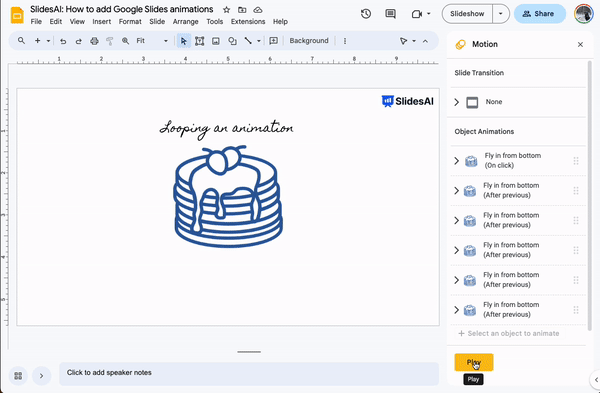Click the move to folder icon
Image resolution: width=600 pixels, height=393 pixels.
pyautogui.click(x=242, y=10)
